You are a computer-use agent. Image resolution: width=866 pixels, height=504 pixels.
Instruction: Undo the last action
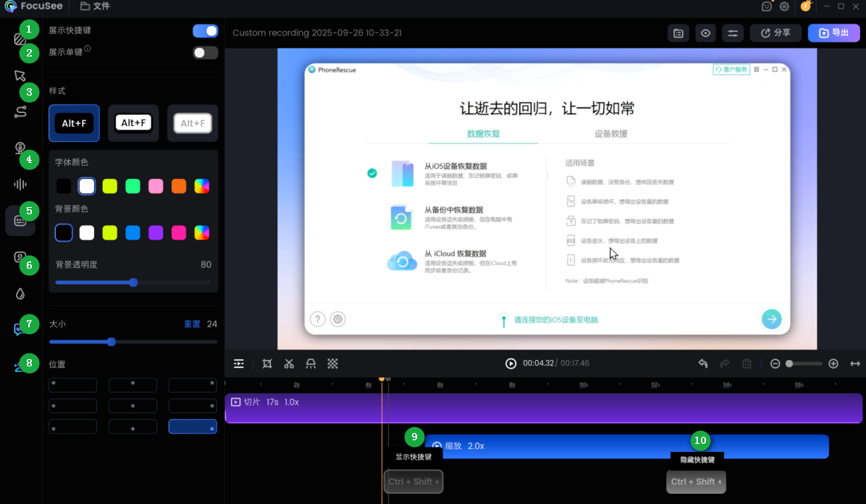click(702, 364)
